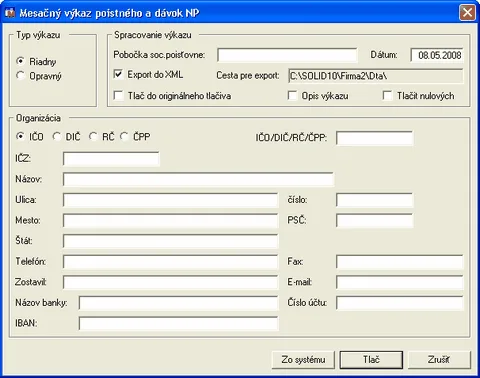Click the 'Spracovanie výkazu' group label

point(153,35)
